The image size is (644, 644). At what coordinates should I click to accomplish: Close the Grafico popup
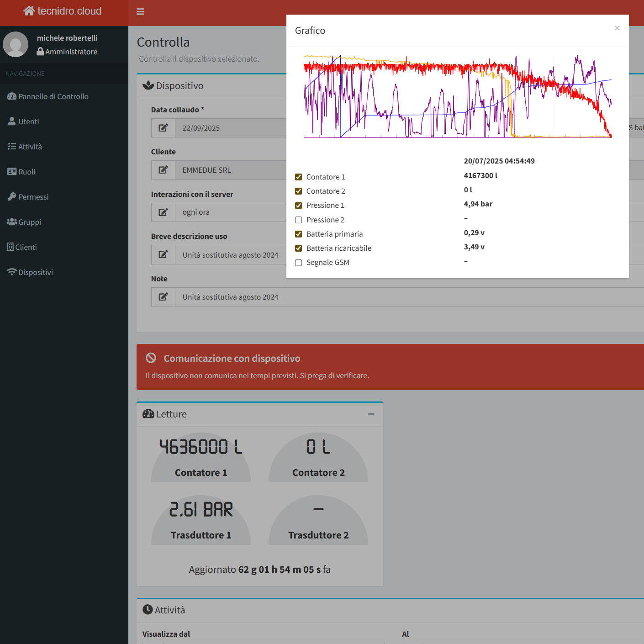click(x=617, y=28)
